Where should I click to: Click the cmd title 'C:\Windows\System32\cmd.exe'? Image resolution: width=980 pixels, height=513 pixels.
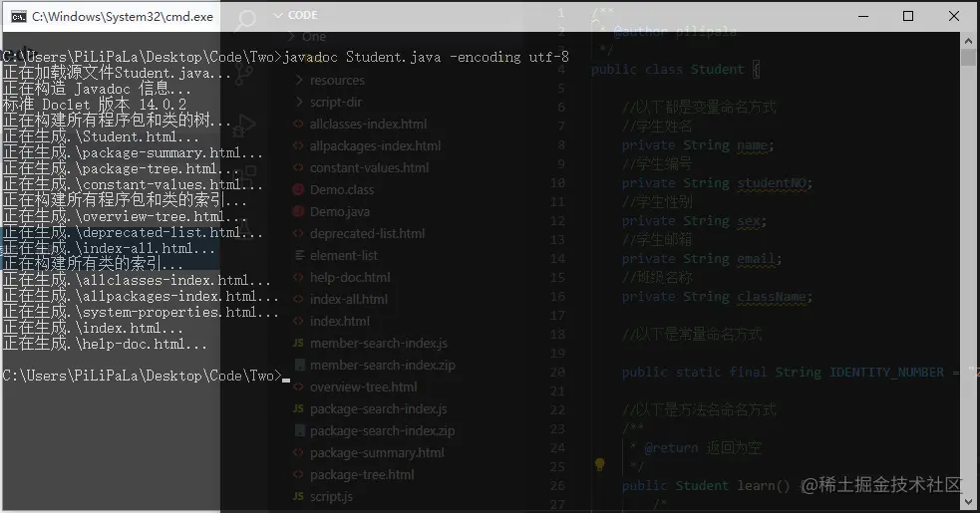click(x=123, y=17)
